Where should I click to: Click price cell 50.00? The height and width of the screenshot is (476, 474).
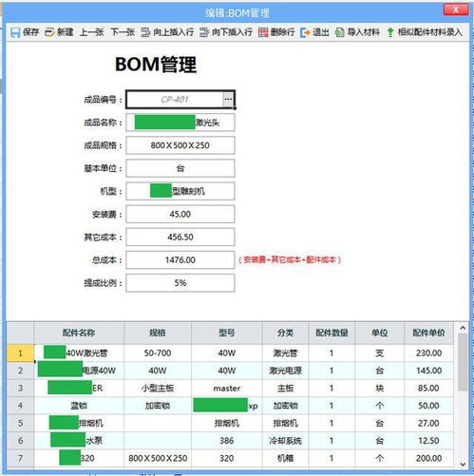[428, 406]
